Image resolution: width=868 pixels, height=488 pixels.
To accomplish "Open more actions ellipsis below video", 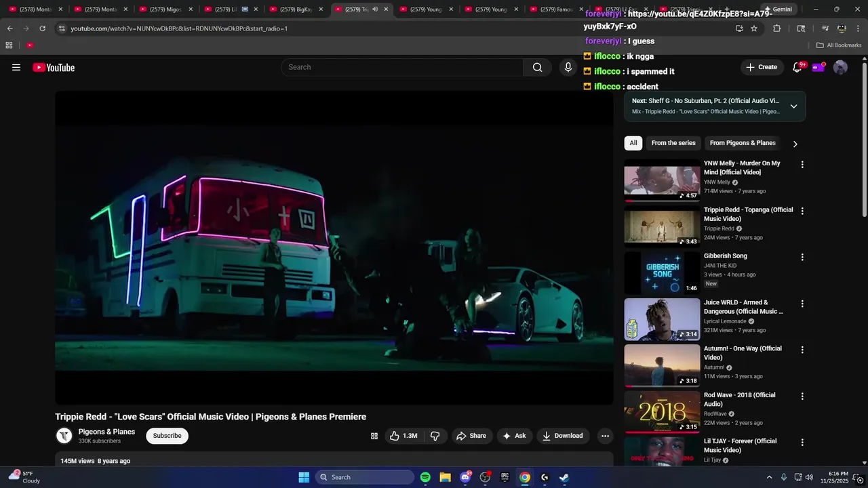I will tap(605, 436).
